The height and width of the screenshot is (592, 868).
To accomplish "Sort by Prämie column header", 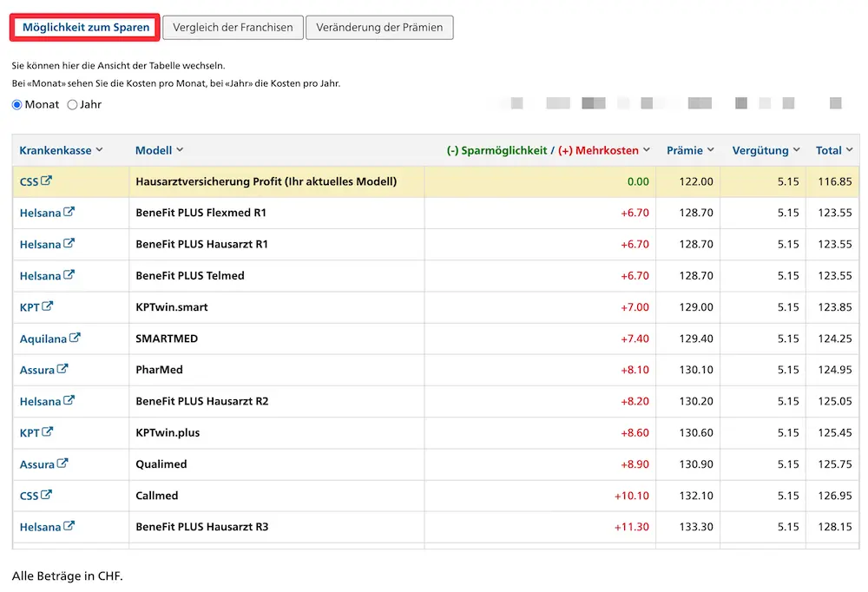I will pyautogui.click(x=690, y=150).
